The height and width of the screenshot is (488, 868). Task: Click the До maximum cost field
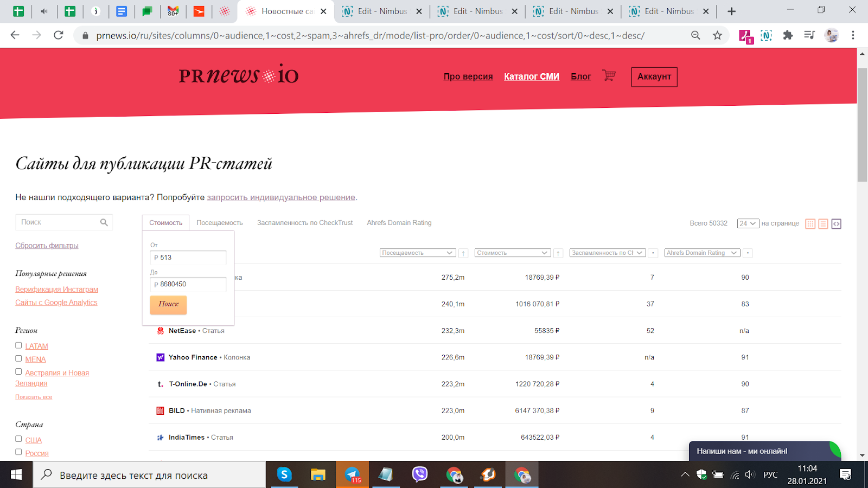tap(188, 284)
